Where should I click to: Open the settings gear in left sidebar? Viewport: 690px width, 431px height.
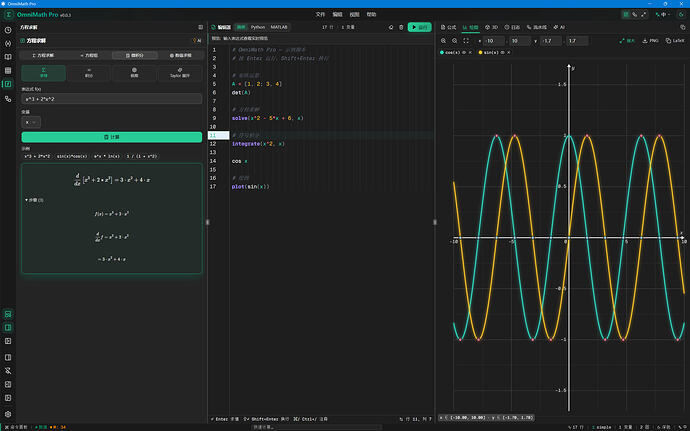8,414
